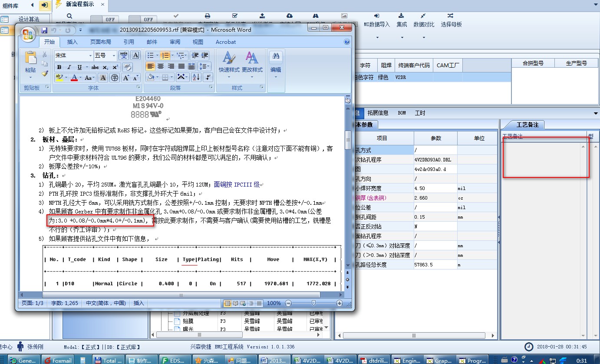The width and height of the screenshot is (600, 364).
Task: Align paragraph text right
Action: click(x=171, y=66)
